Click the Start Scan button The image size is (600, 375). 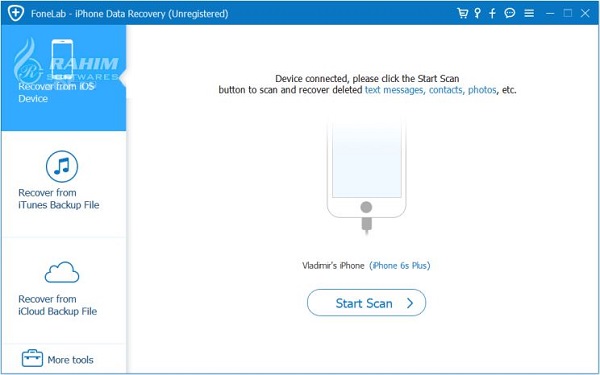366,303
